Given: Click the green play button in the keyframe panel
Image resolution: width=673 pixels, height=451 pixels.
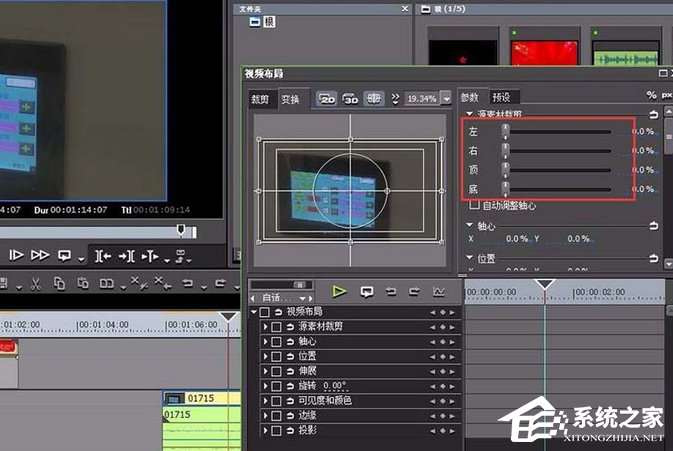Looking at the screenshot, I should 340,292.
